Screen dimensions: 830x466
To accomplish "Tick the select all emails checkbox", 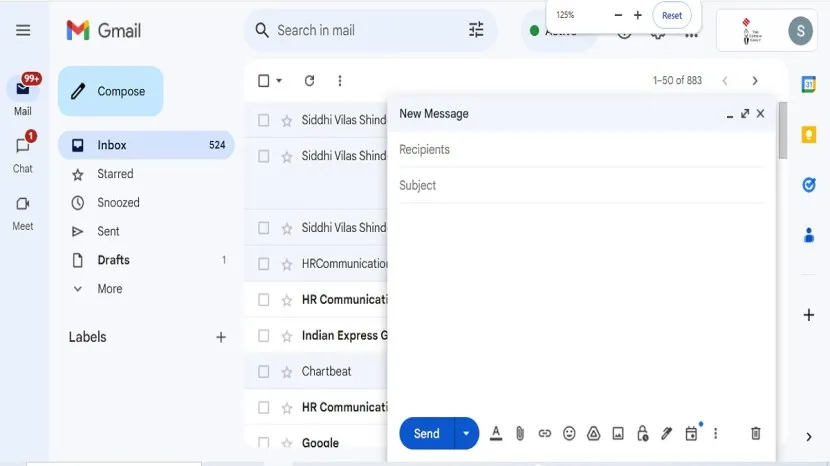I will [x=264, y=80].
